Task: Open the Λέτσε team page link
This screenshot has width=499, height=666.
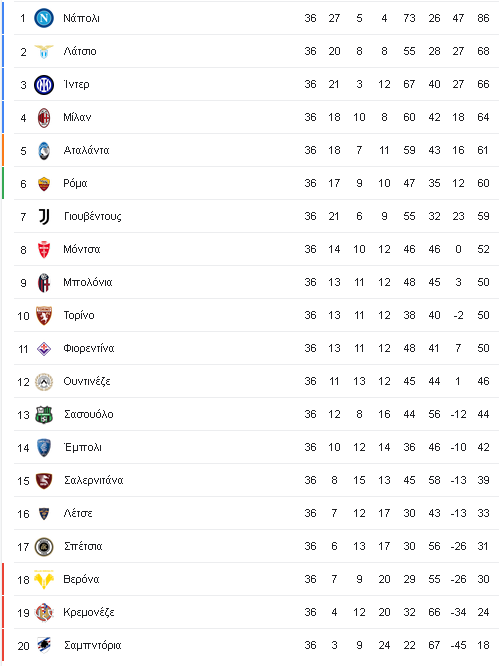Action: tap(78, 514)
